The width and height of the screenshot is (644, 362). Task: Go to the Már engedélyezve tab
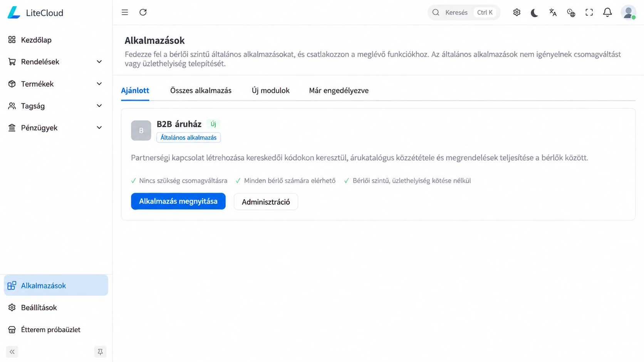(x=339, y=91)
